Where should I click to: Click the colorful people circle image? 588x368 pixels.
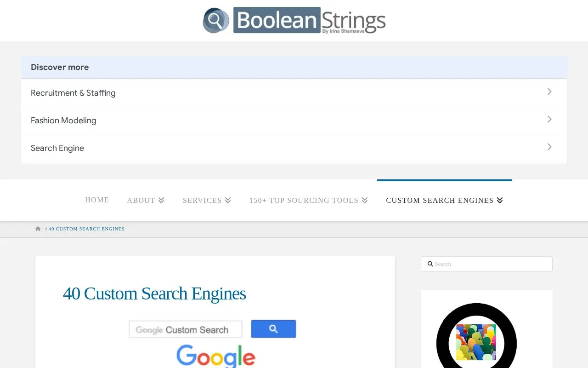click(476, 336)
